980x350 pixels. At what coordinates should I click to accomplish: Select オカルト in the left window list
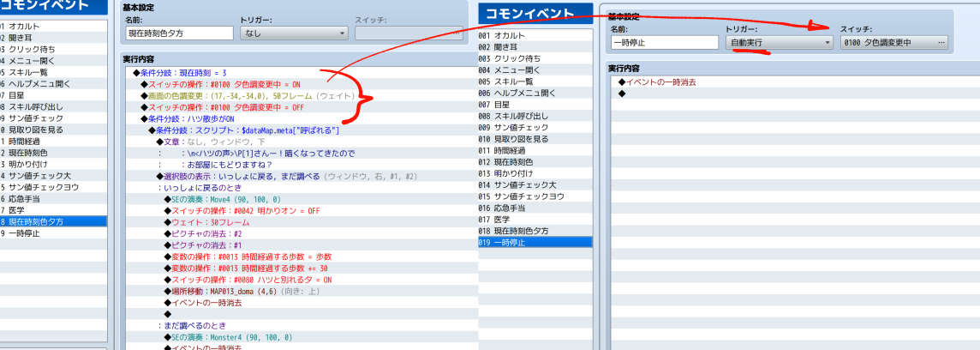coord(53,27)
